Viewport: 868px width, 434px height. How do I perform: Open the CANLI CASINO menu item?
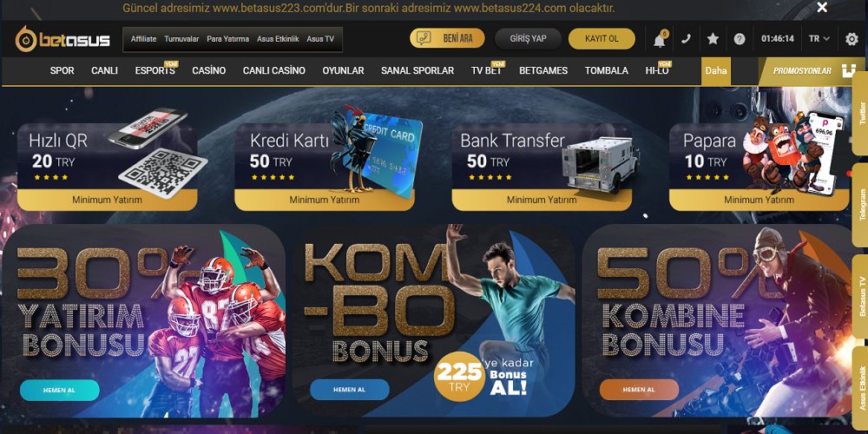[274, 71]
